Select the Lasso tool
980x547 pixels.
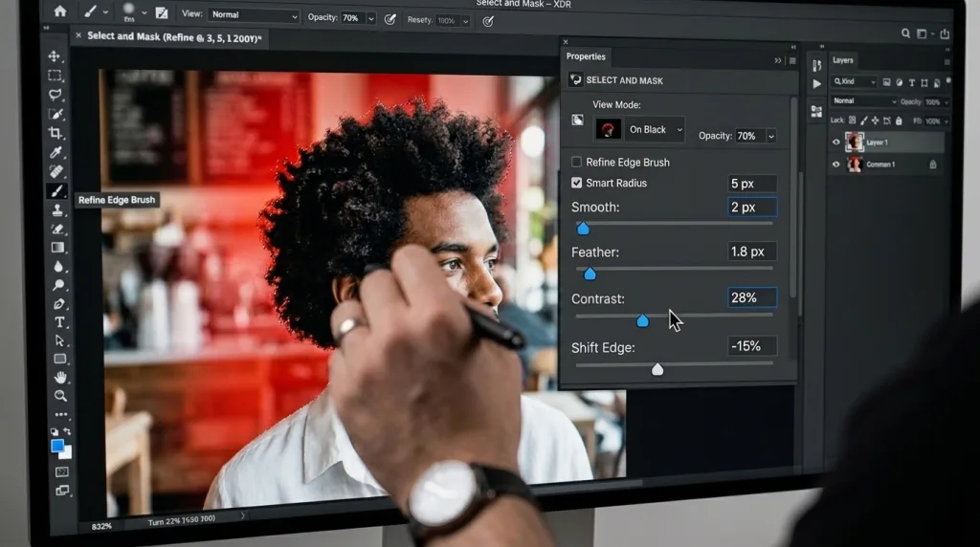[55, 95]
